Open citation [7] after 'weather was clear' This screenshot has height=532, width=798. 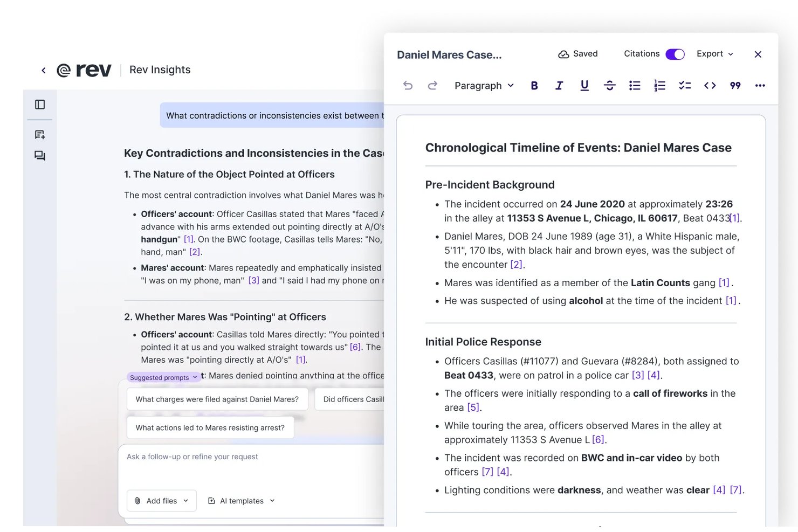coord(736,490)
